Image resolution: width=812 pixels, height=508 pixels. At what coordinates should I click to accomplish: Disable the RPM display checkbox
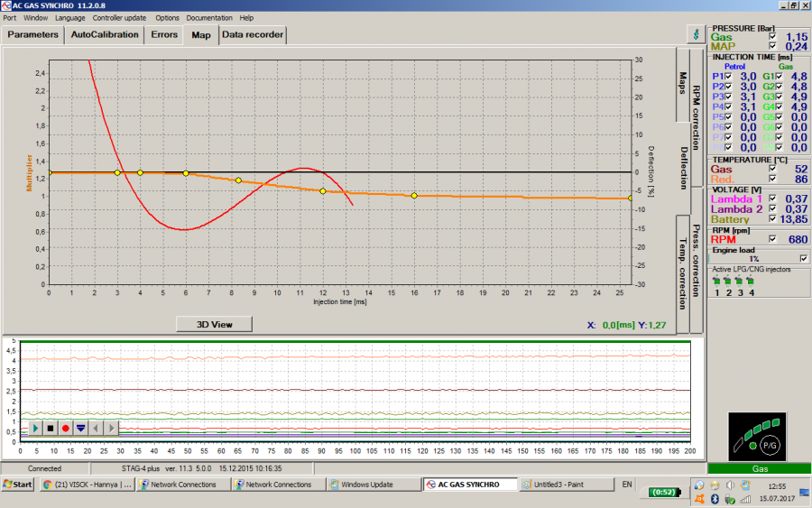coord(771,239)
